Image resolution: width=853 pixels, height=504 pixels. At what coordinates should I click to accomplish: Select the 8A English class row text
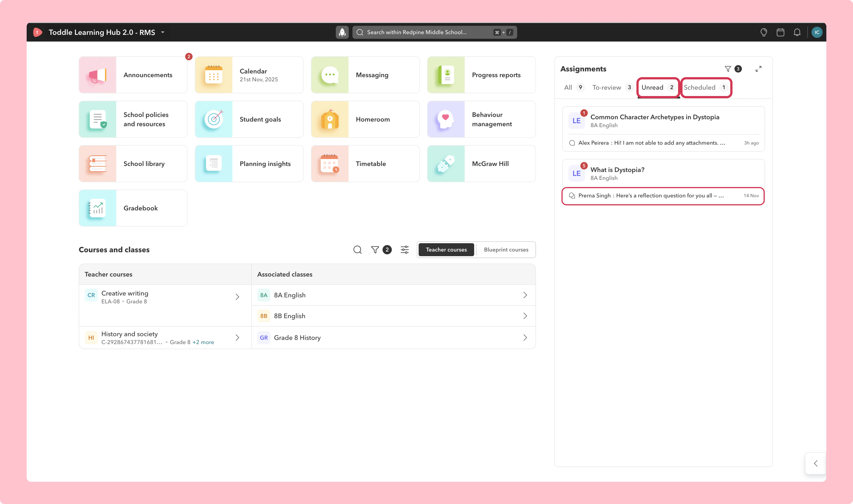[290, 295]
